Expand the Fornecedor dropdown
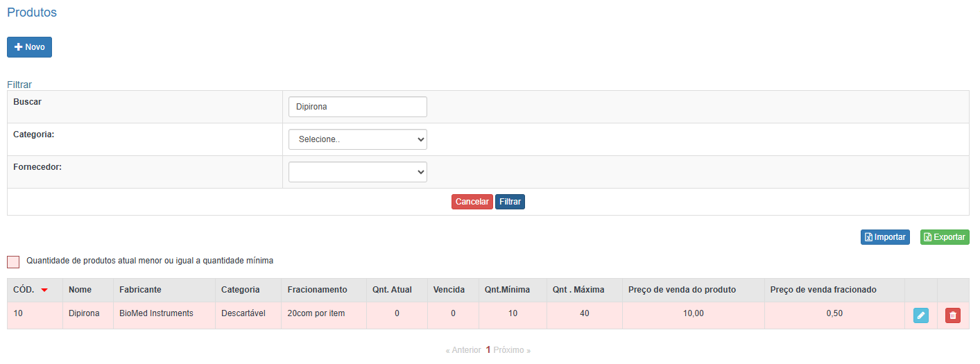The width and height of the screenshot is (980, 364). (357, 172)
